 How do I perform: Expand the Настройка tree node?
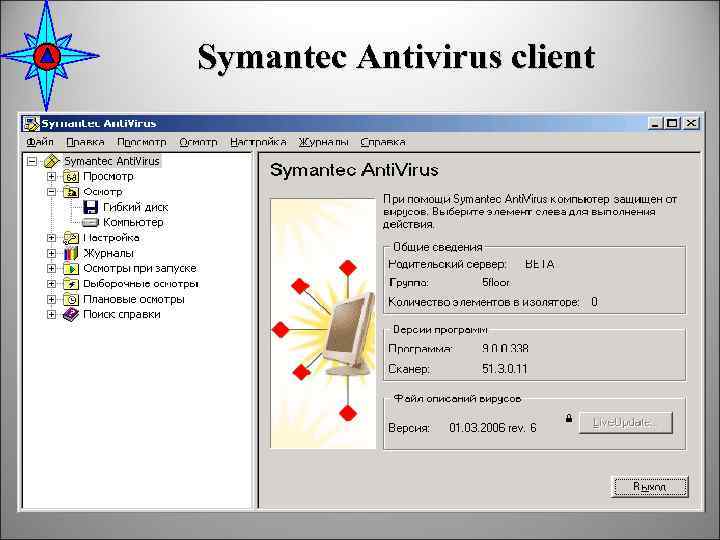(x=51, y=238)
